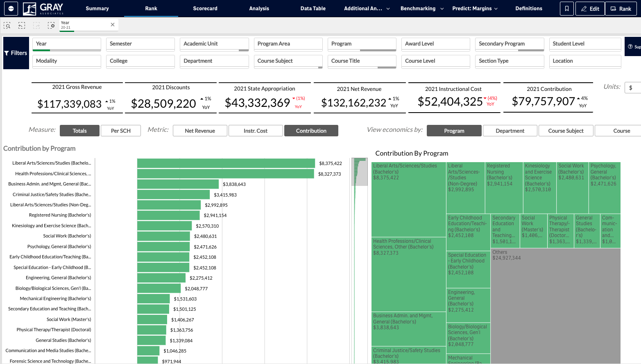Clear all selections icon
Viewport: 641px width, 364px height.
[51, 25]
